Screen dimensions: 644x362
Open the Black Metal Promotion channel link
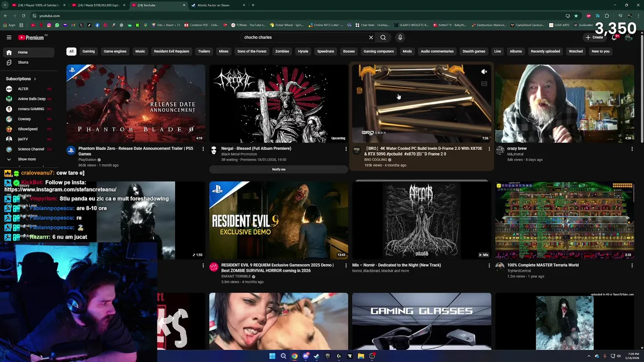(x=239, y=154)
